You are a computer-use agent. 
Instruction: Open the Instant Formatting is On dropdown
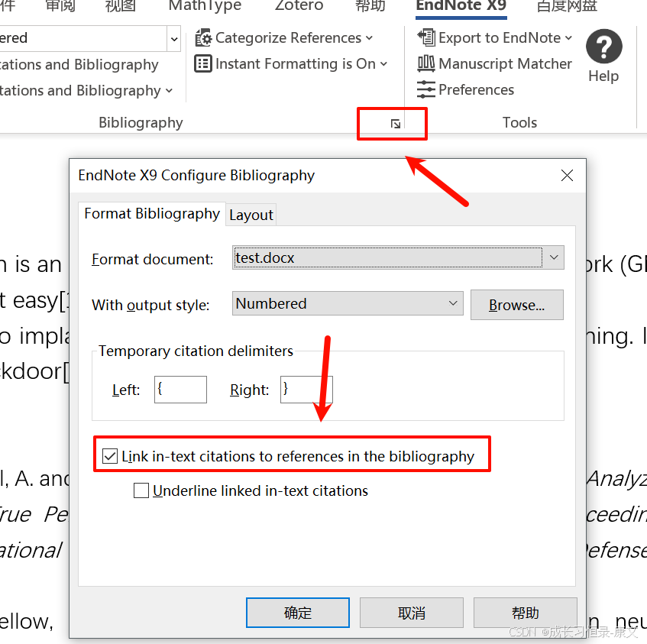click(291, 64)
